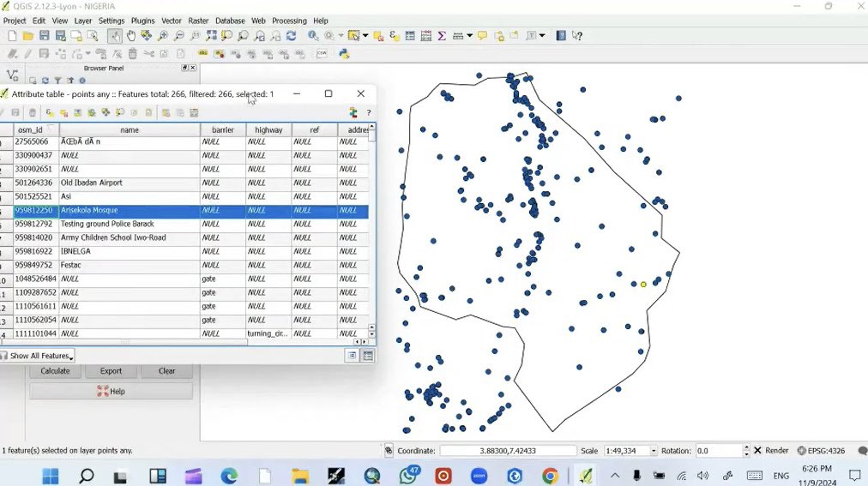Click the What's This help cursor icon
Screen dimensions: 868x486
(x=577, y=36)
